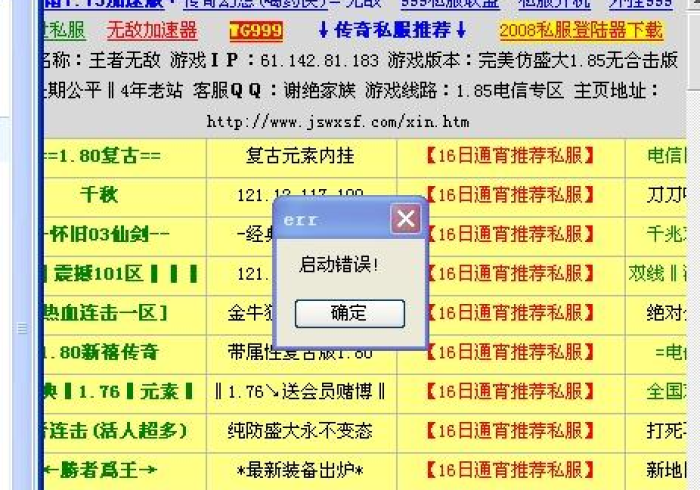Open the 千秋 server link
This screenshot has width=700, height=490.
click(99, 194)
